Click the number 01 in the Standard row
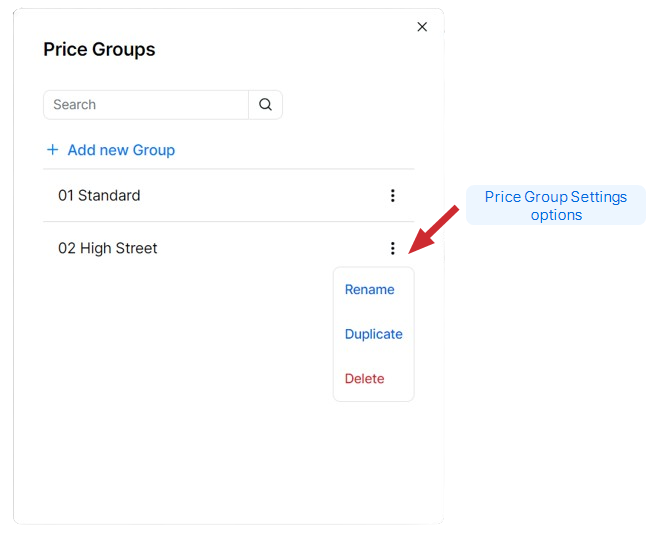Viewport: 658px width, 540px height. [66, 196]
